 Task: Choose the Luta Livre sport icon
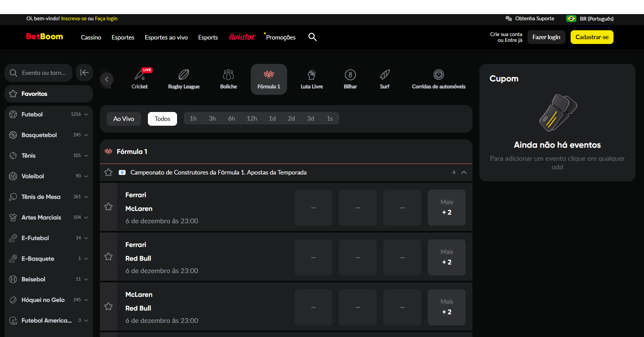312,79
